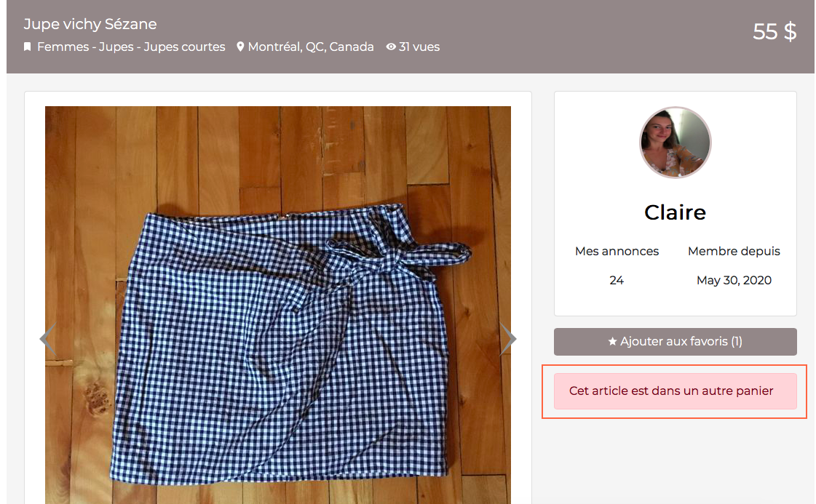
Task: Click the listing title Jupe vichy Sézane
Action: (90, 24)
